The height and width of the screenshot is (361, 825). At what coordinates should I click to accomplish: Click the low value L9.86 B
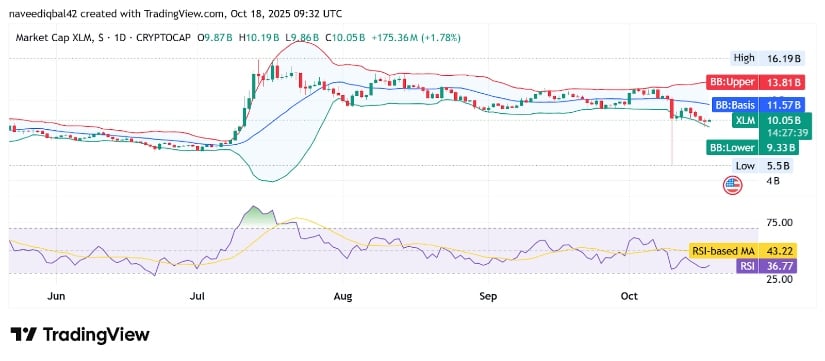click(x=303, y=38)
